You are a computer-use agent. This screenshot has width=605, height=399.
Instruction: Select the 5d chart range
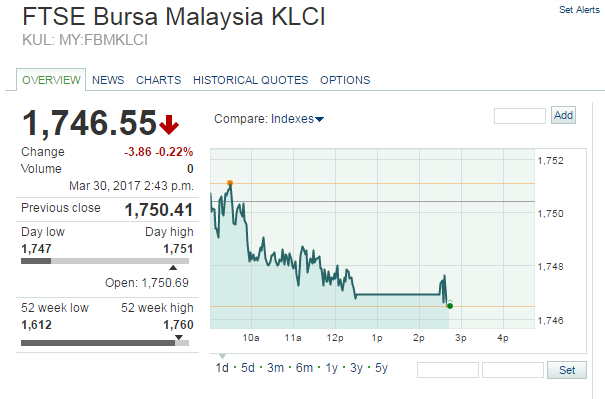(248, 368)
